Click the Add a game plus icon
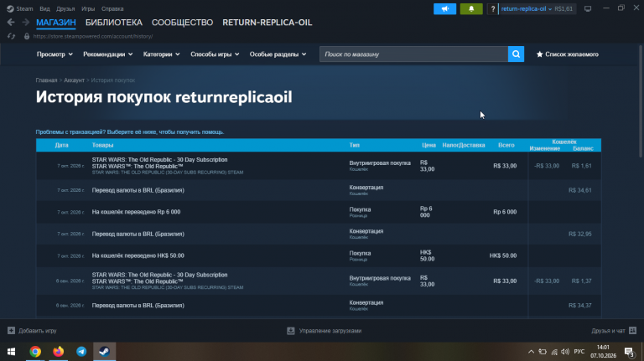 point(11,331)
